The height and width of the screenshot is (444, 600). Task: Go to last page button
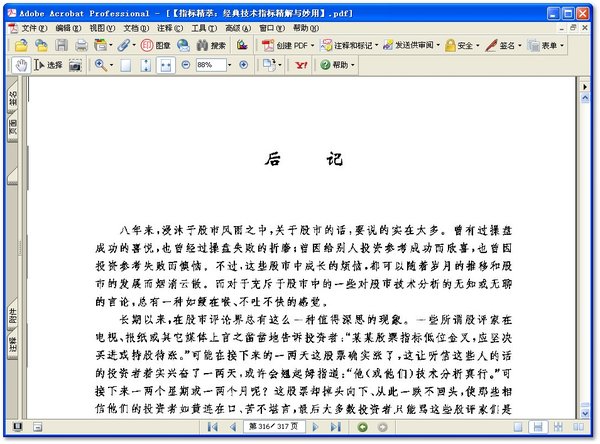click(336, 427)
